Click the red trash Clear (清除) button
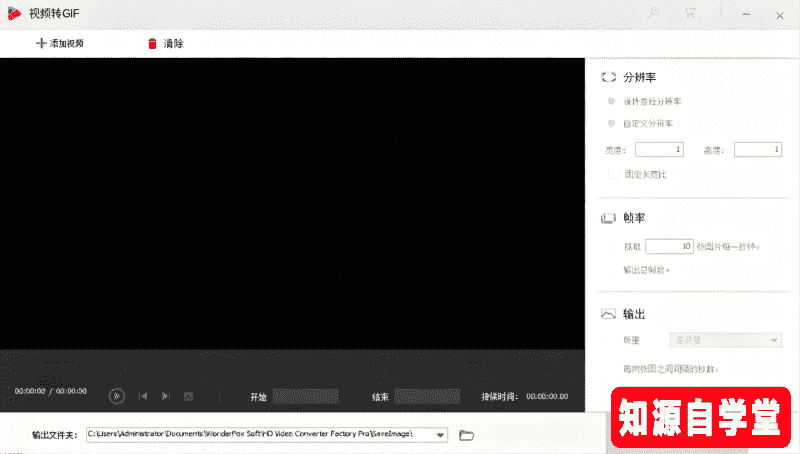 coord(165,44)
